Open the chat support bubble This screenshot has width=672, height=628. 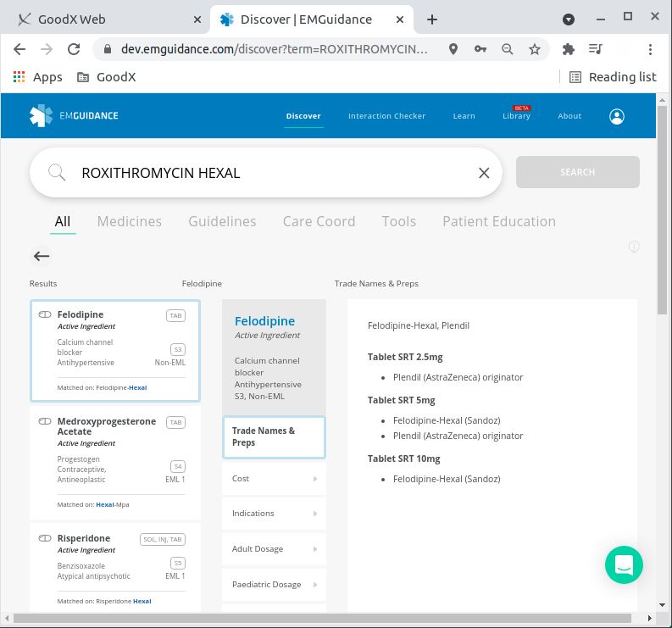point(624,564)
